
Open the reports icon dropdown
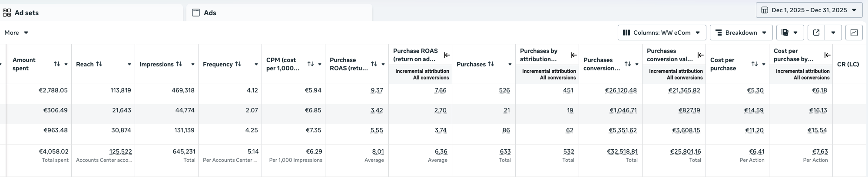(x=789, y=33)
